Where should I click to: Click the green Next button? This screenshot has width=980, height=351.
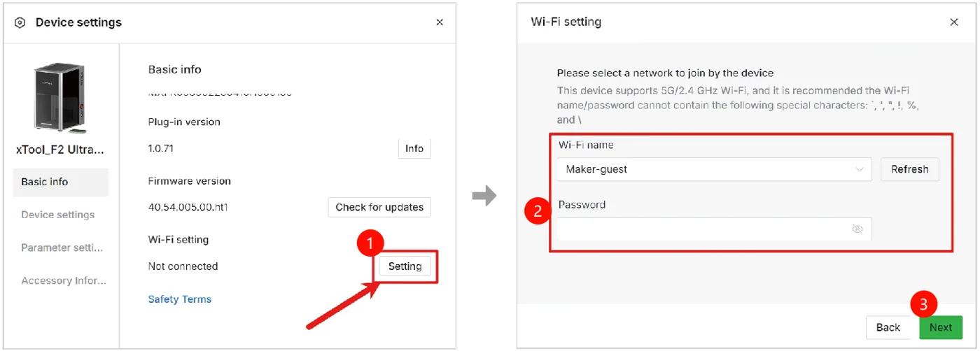941,327
